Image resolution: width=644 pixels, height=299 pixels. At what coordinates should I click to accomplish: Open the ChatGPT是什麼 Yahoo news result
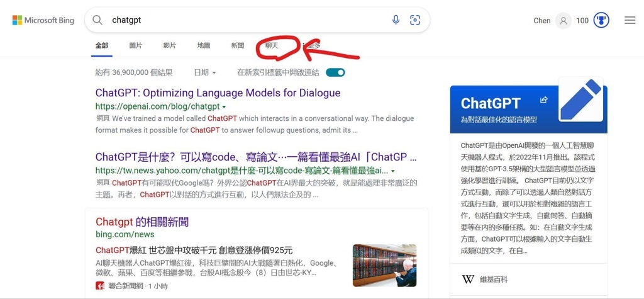(256, 157)
